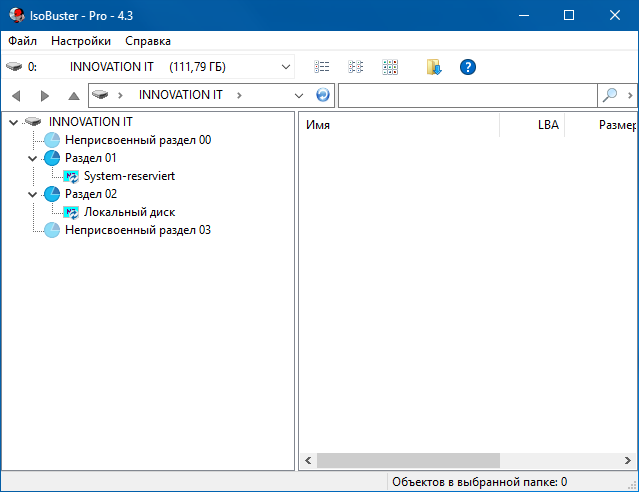Collapse the Раздел 01 node

pos(33,158)
